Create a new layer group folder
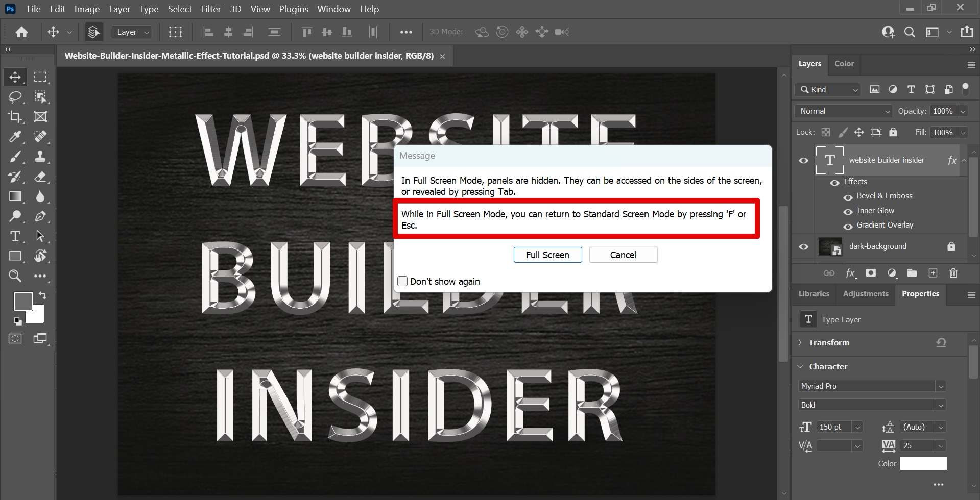Screen dimensions: 980x500 pos(912,273)
